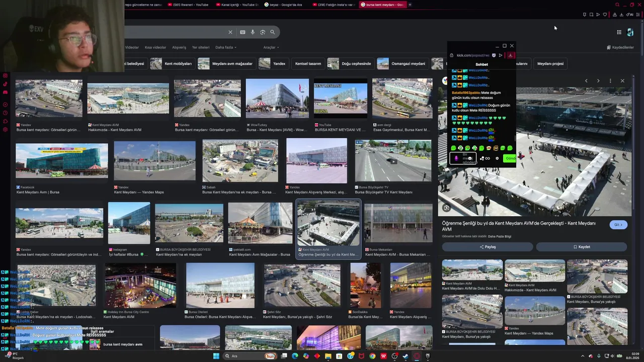Open Kaydedilenler saved items
The width and height of the screenshot is (644, 362).
click(620, 47)
